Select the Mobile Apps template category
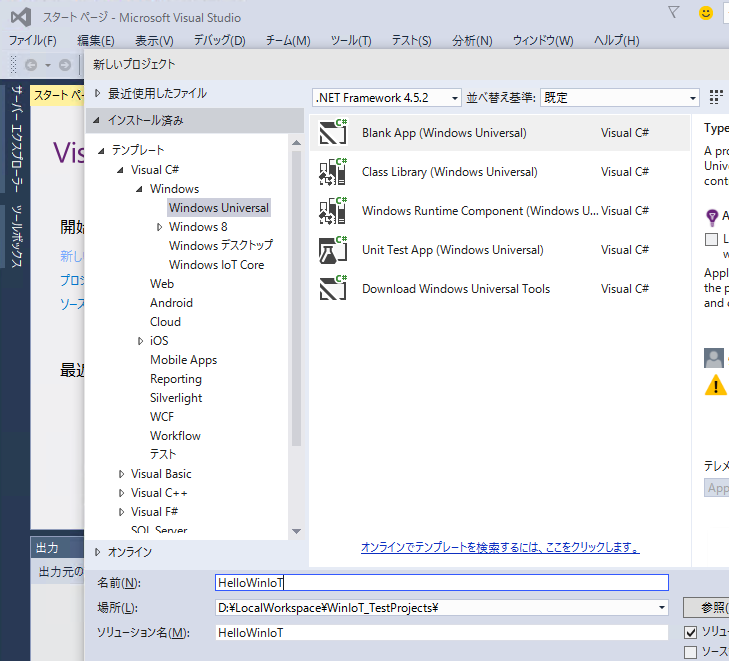 [x=184, y=360]
